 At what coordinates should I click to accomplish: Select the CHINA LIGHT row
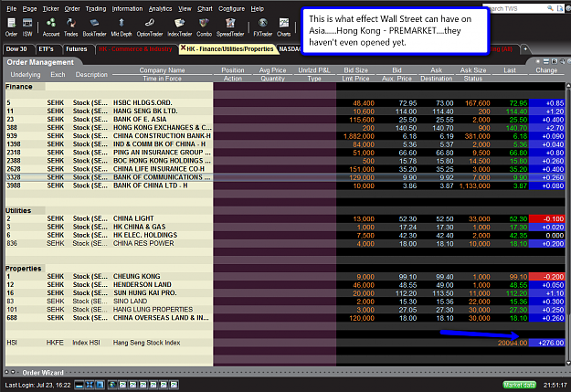[x=285, y=218]
